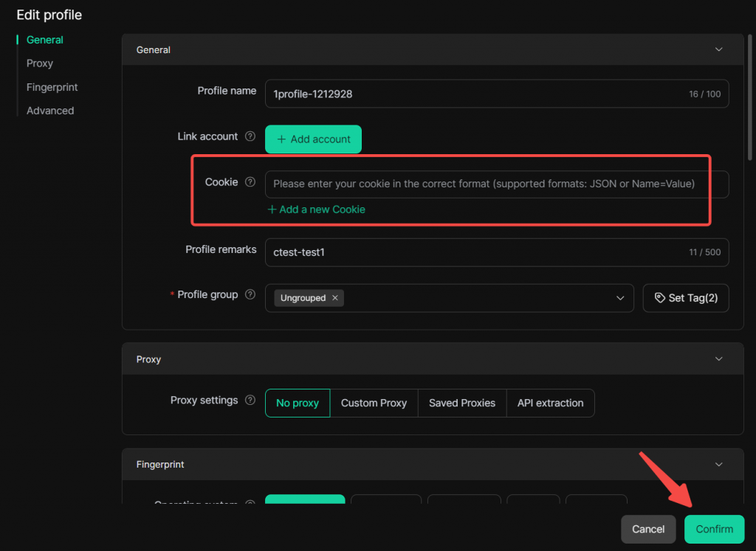This screenshot has width=756, height=551.
Task: Open the Profile group dropdown
Action: (619, 298)
